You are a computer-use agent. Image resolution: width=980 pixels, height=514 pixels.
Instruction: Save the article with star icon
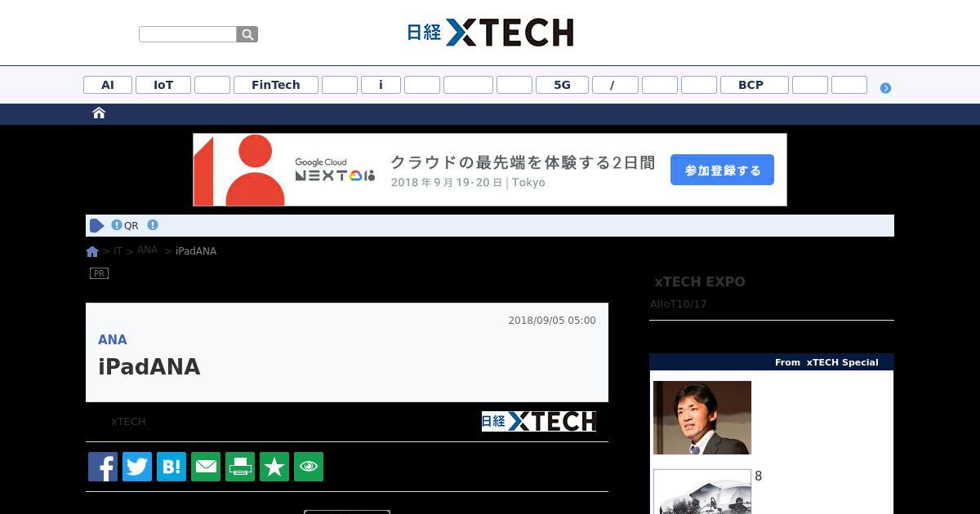tap(274, 467)
